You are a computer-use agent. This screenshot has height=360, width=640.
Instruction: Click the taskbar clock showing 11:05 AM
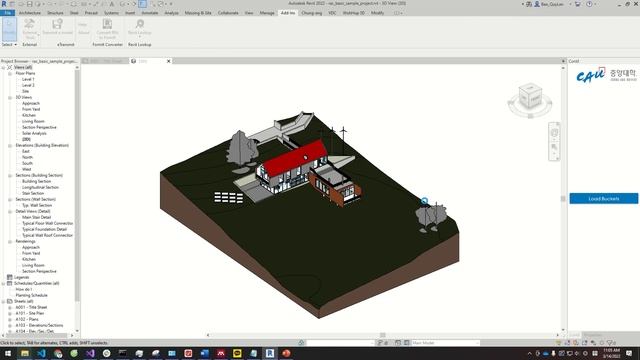click(611, 353)
